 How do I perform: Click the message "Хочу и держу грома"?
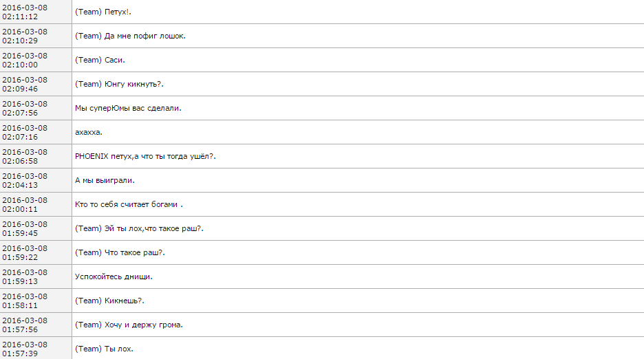[x=129, y=325]
